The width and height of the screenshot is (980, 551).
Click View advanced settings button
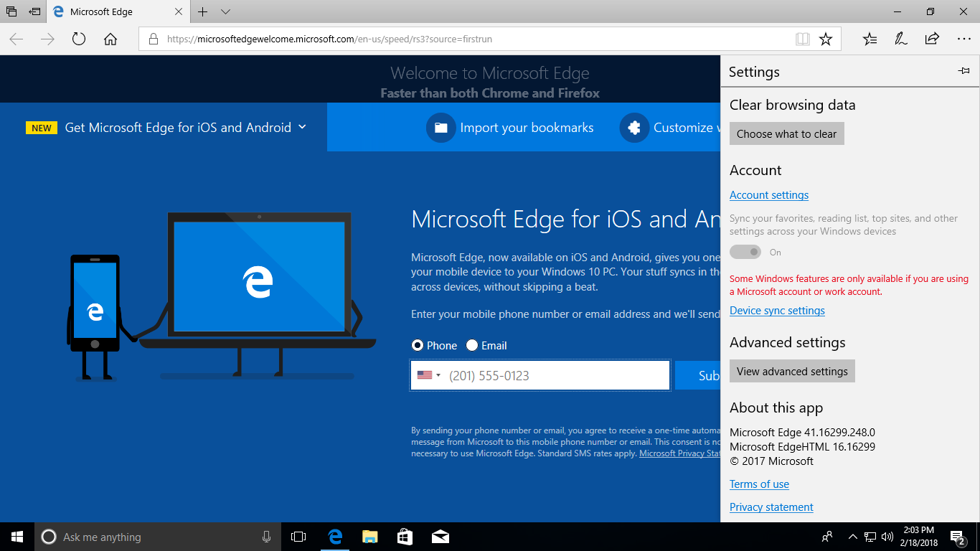click(x=792, y=371)
